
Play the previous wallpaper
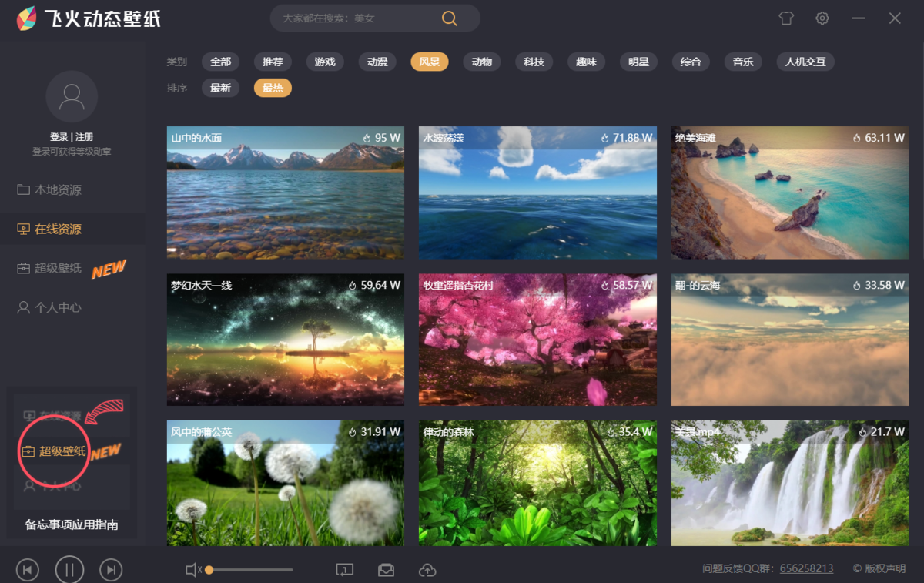point(27,570)
